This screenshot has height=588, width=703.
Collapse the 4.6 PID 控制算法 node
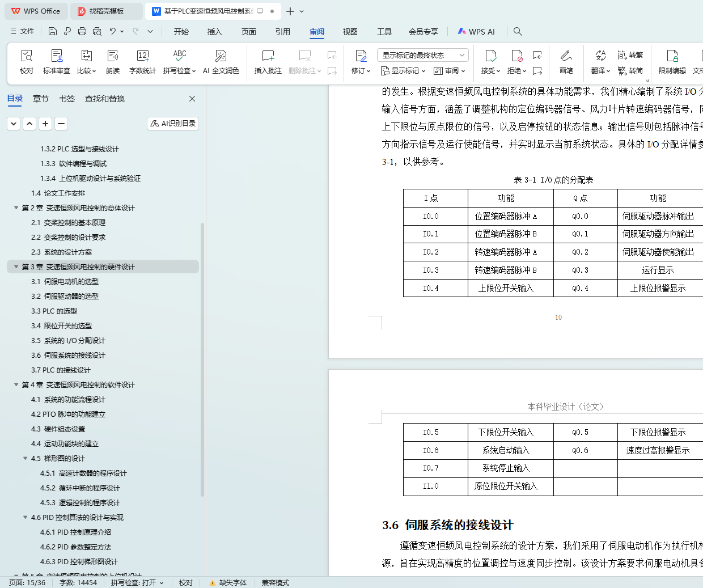point(26,518)
